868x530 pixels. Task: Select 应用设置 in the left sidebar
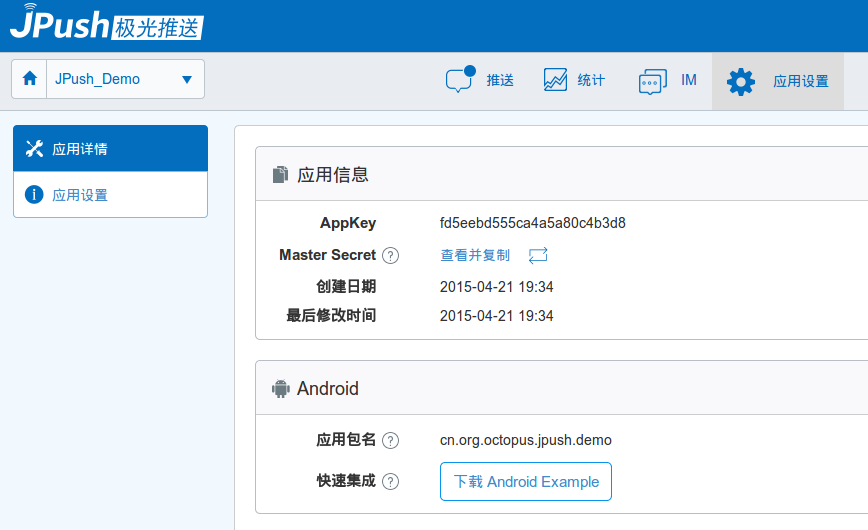(x=111, y=194)
